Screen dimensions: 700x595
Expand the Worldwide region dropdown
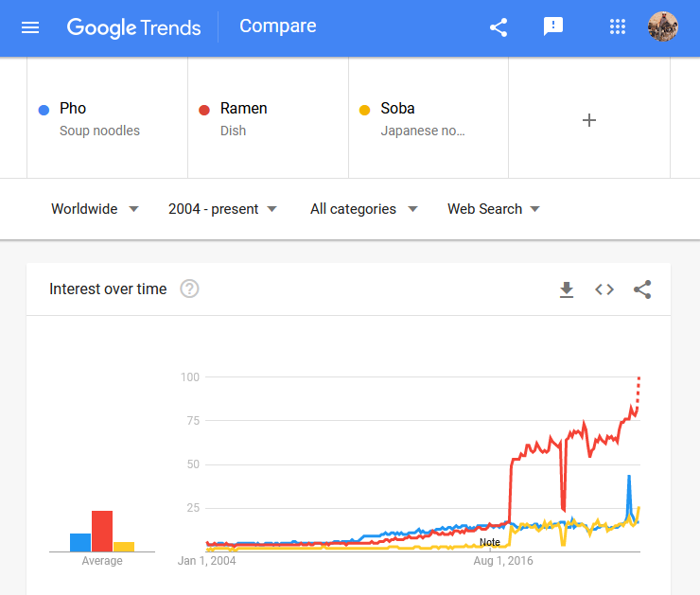[x=95, y=209]
